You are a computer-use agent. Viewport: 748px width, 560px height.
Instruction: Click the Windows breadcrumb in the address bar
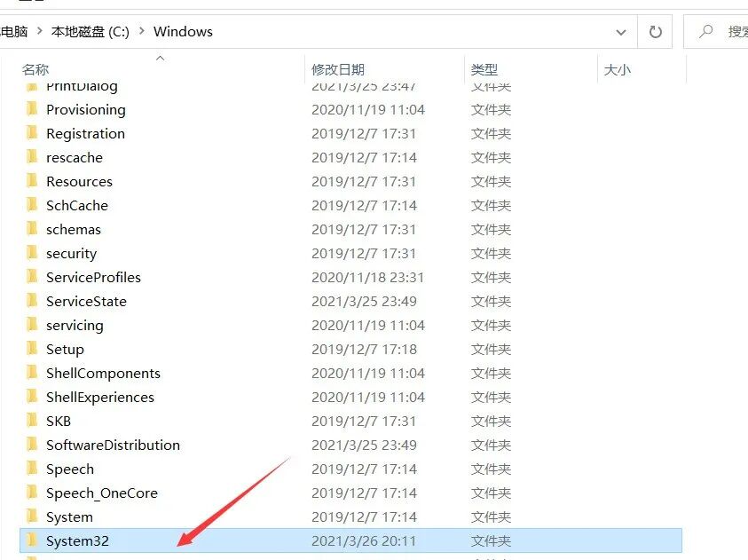183,31
